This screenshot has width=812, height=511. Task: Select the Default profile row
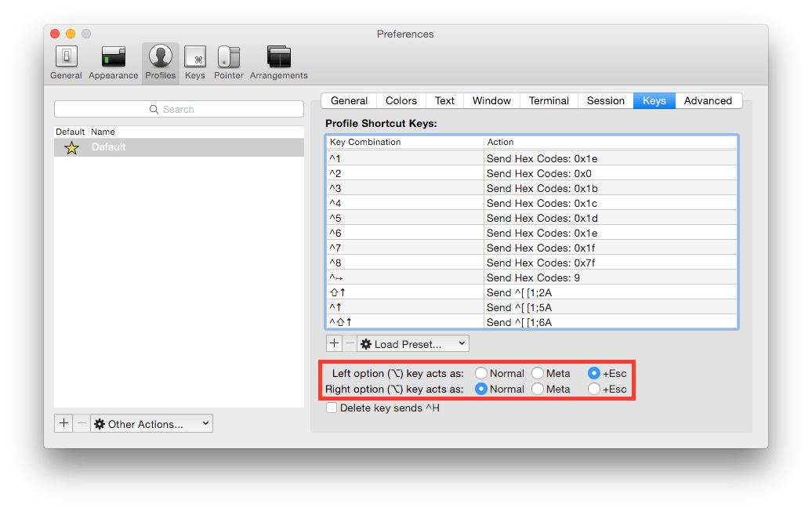point(179,147)
